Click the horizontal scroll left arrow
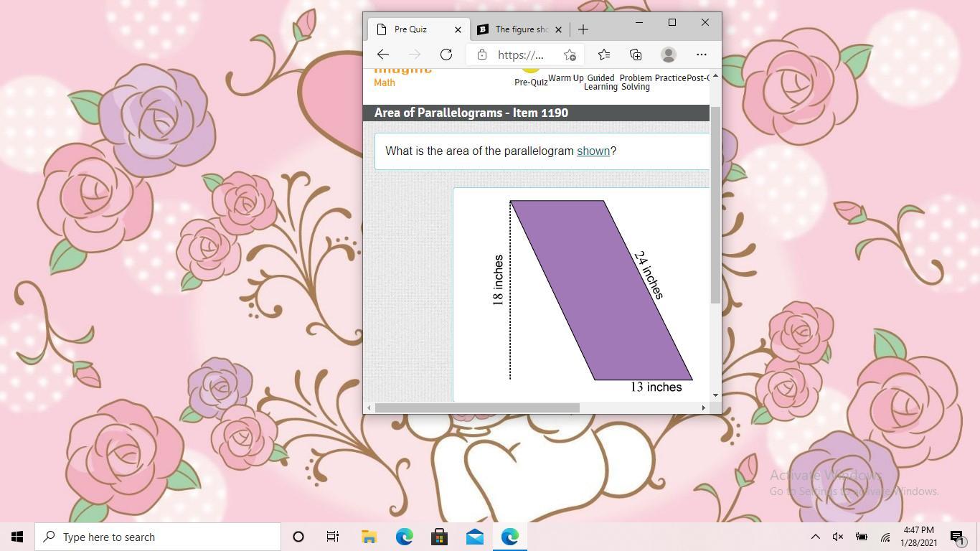 click(x=369, y=408)
